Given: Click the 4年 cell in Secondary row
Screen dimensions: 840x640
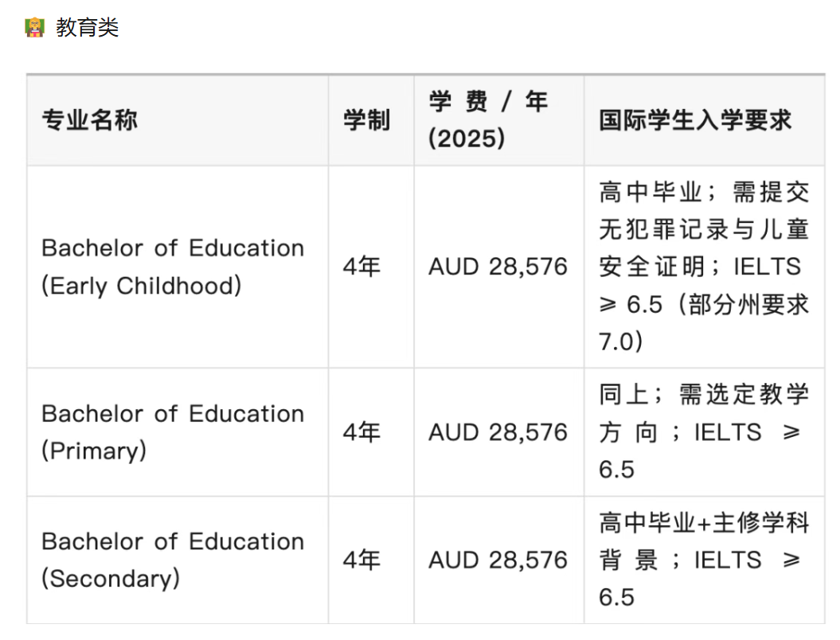Looking at the screenshot, I should click(x=361, y=560).
